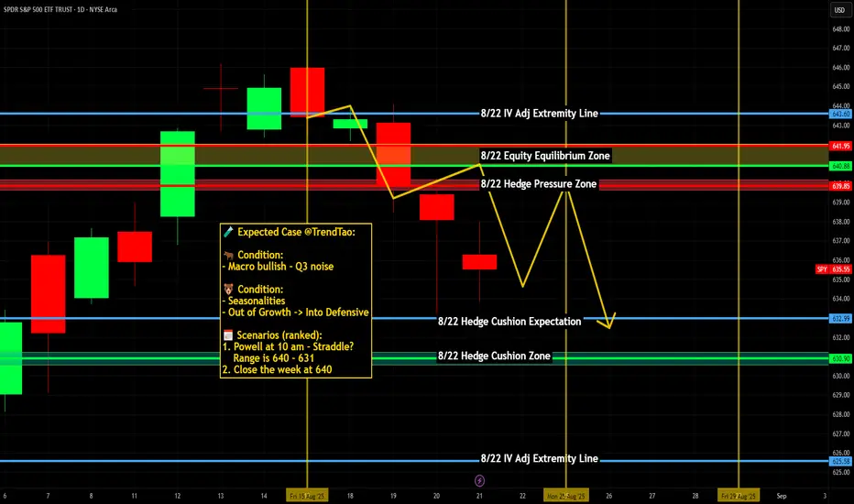Select the red candle for August 11
Image resolution: width=854 pixels, height=504 pixels.
pos(135,247)
